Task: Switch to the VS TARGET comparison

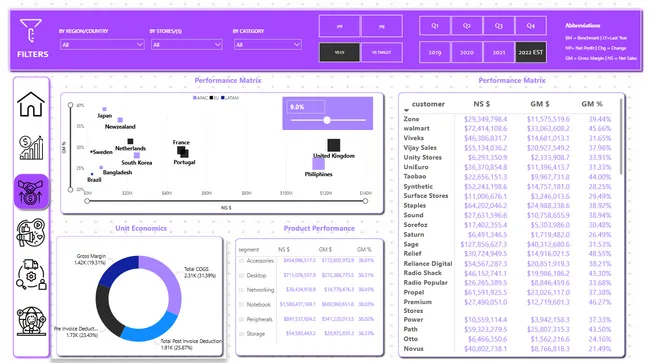Action: click(381, 52)
